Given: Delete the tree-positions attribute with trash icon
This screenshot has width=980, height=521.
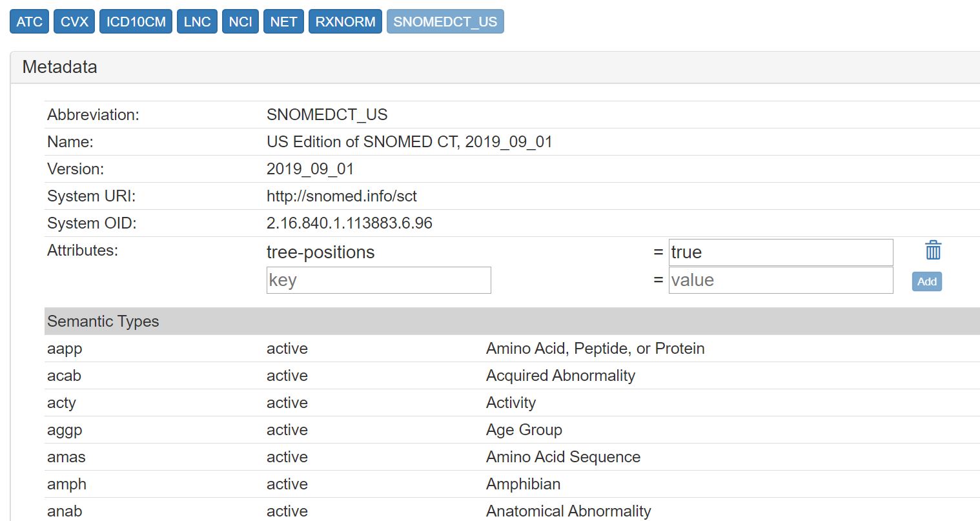Looking at the screenshot, I should (x=933, y=250).
